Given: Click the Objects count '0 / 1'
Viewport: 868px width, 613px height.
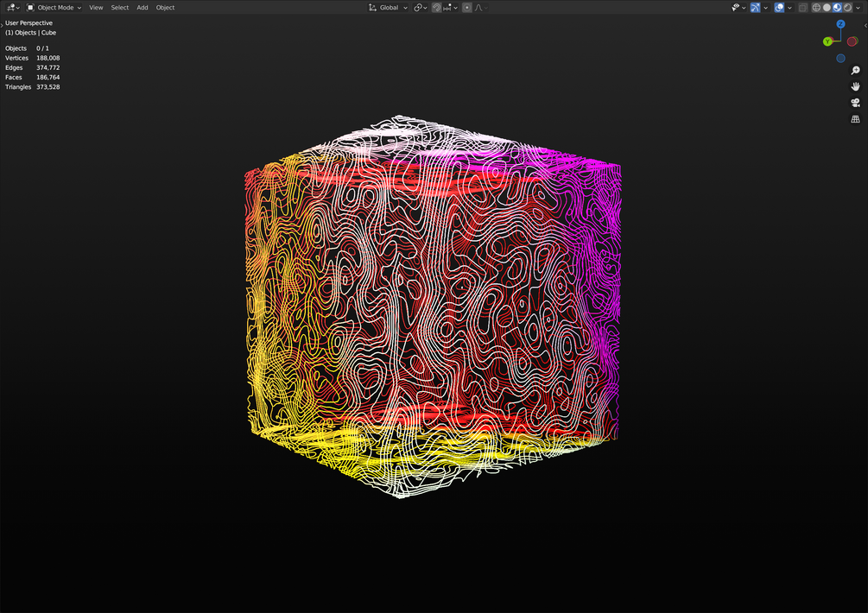Looking at the screenshot, I should (x=42, y=48).
